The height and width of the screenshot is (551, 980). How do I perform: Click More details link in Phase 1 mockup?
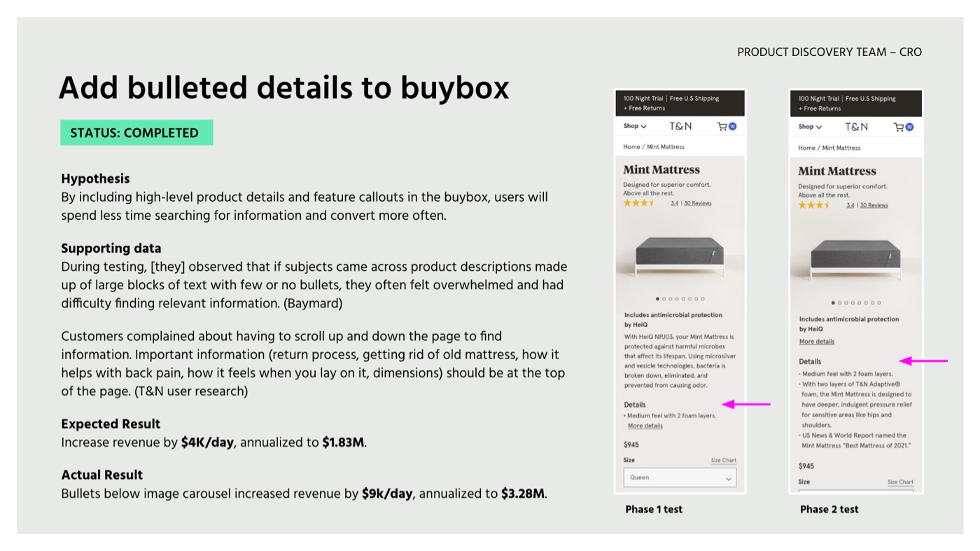pos(645,426)
